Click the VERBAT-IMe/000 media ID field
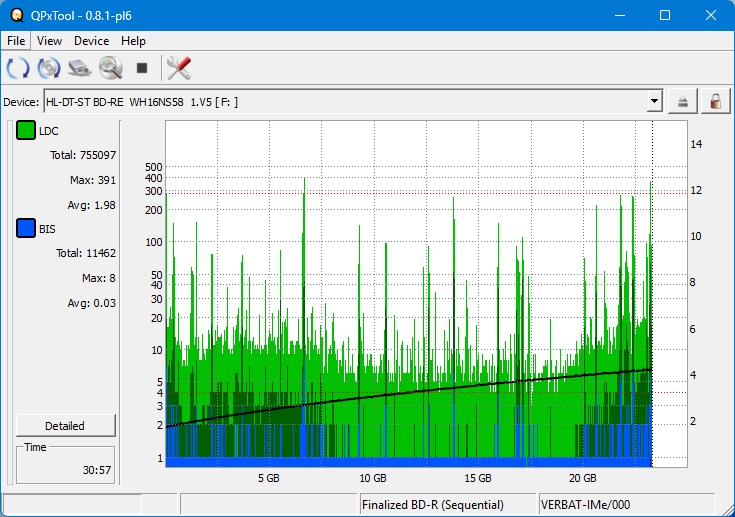 pyautogui.click(x=625, y=505)
